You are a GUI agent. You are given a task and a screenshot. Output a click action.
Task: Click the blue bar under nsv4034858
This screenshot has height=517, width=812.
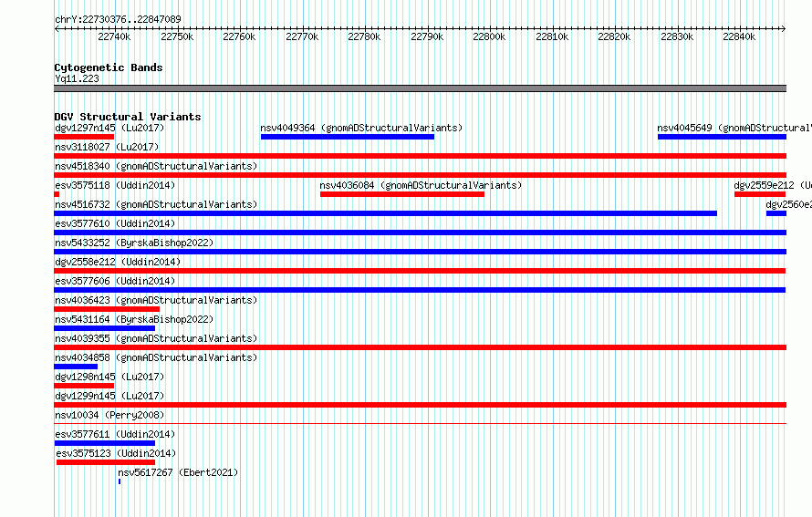click(x=76, y=367)
